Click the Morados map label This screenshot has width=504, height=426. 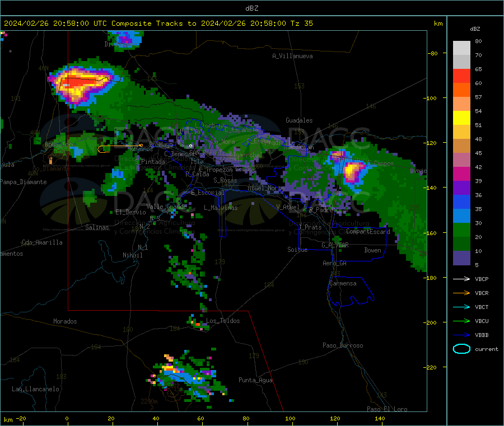coord(65,321)
